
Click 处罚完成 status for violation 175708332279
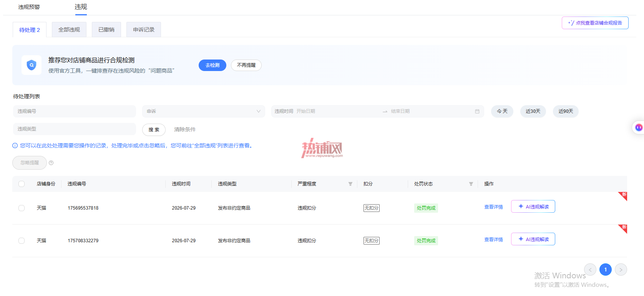click(426, 241)
